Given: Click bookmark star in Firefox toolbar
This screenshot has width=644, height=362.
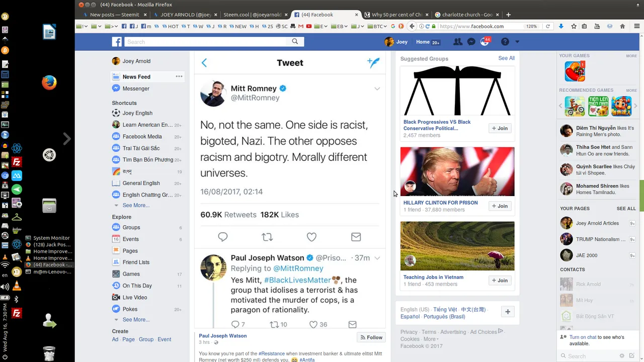Looking at the screenshot, I should [x=574, y=26].
